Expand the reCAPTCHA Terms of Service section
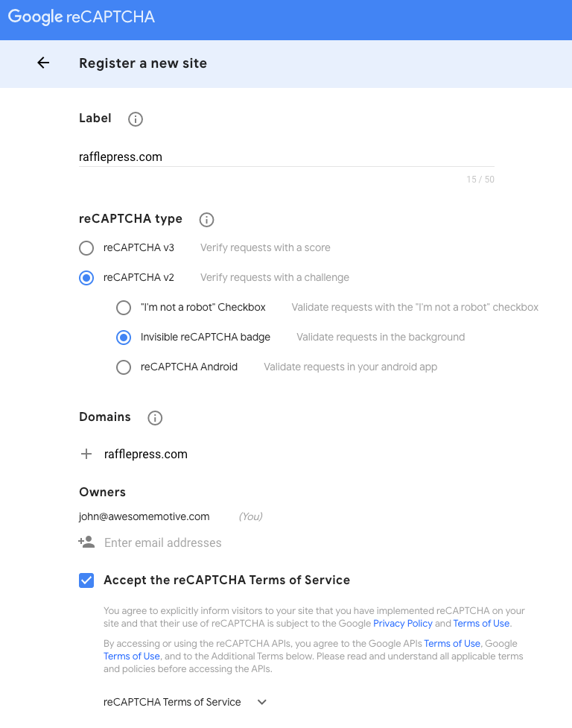Viewport: 572px width, 728px height. (261, 702)
